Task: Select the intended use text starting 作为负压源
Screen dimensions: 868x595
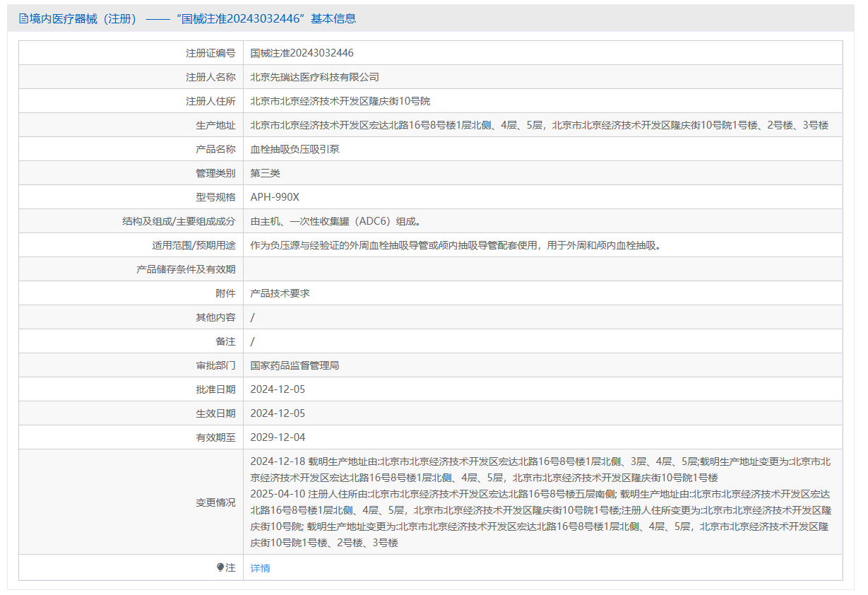Action: tap(457, 245)
